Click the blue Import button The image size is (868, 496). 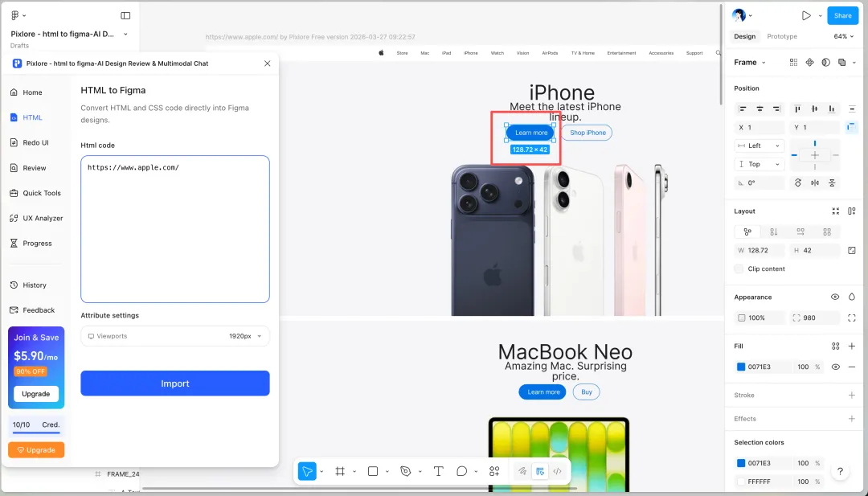(x=175, y=383)
